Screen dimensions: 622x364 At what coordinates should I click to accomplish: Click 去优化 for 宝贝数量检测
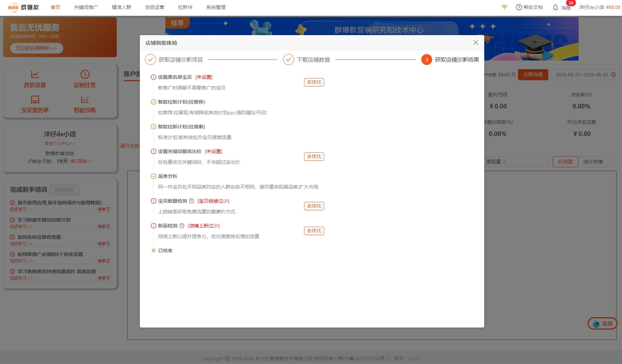(x=314, y=206)
